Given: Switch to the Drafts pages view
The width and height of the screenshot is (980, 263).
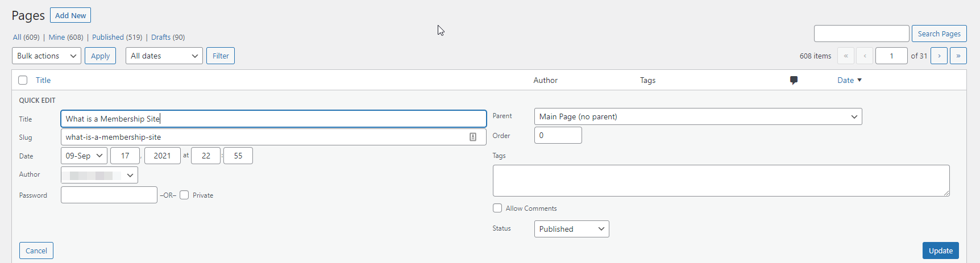Looking at the screenshot, I should (168, 37).
